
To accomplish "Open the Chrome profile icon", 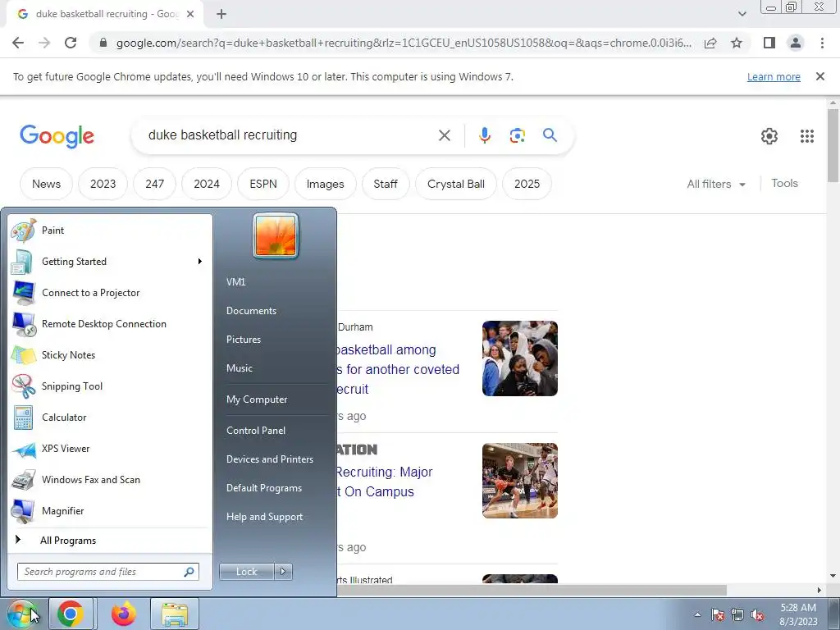I will point(796,43).
